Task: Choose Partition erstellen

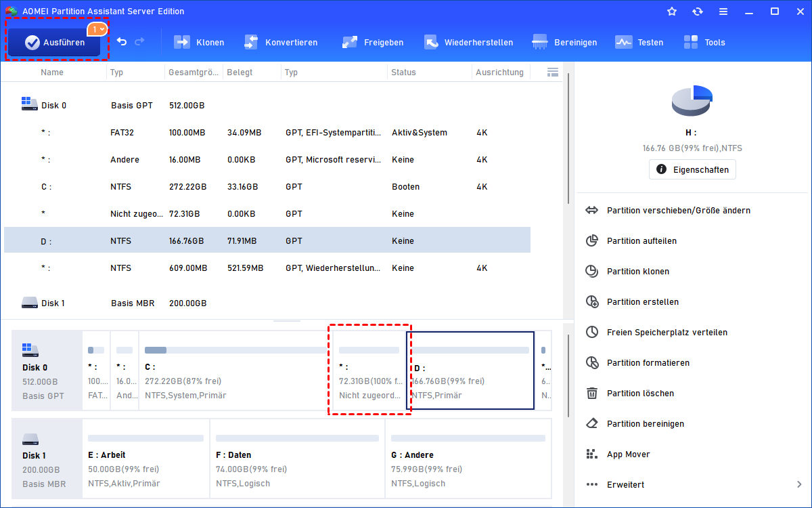Action: tap(643, 302)
